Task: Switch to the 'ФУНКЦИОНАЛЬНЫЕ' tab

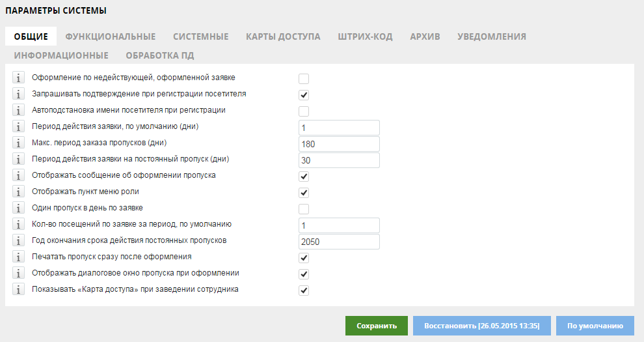Action: pos(111,36)
